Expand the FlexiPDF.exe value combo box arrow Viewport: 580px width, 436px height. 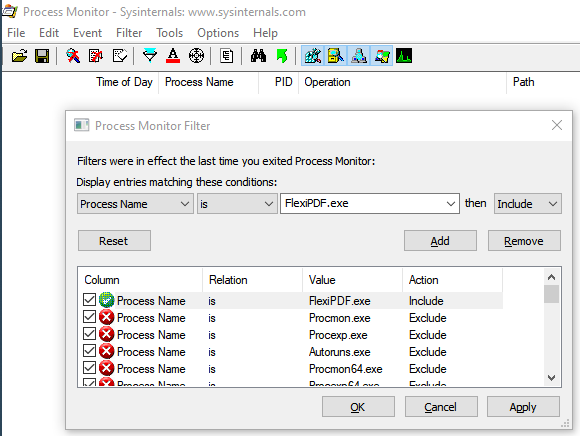(x=450, y=204)
